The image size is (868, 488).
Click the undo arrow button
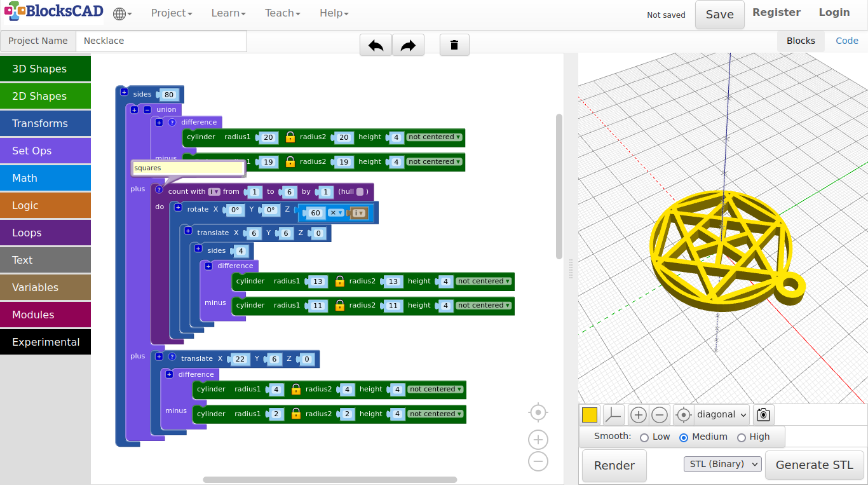pyautogui.click(x=376, y=45)
